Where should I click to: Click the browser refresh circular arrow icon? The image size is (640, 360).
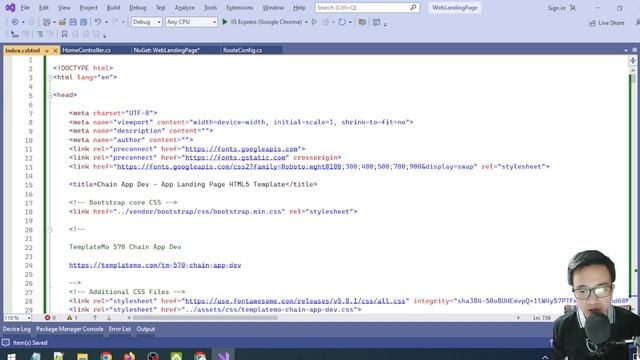click(342, 22)
